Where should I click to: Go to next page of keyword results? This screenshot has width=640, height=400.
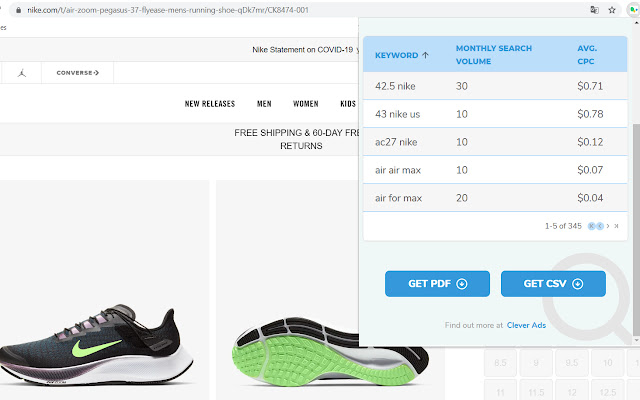609,227
